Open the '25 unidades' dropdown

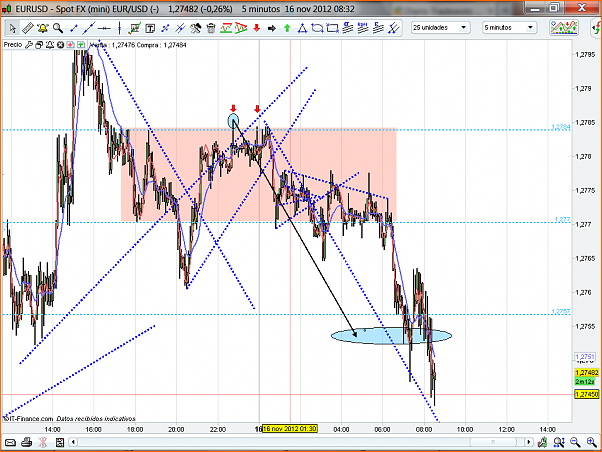[x=440, y=28]
